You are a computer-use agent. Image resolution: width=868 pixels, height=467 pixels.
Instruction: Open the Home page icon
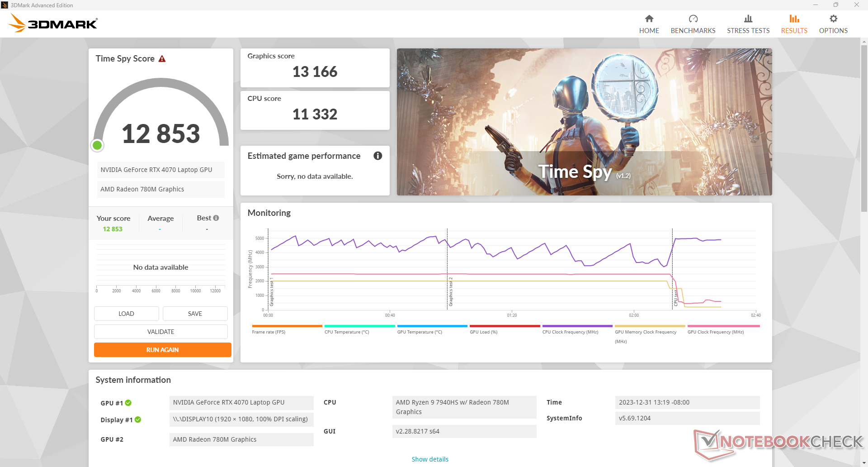click(649, 19)
